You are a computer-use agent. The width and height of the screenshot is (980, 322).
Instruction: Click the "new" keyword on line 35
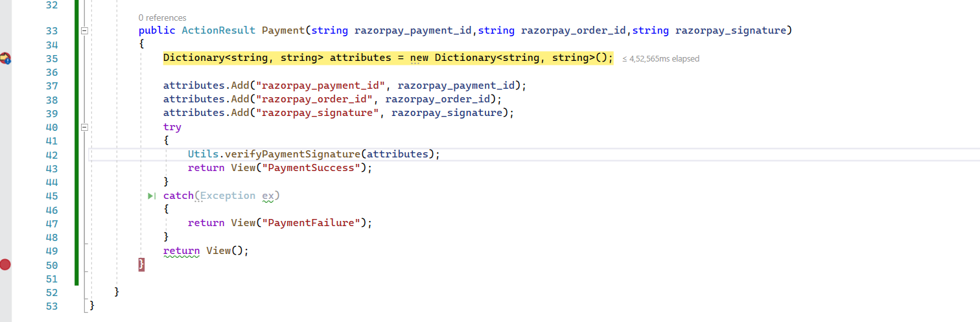419,58
